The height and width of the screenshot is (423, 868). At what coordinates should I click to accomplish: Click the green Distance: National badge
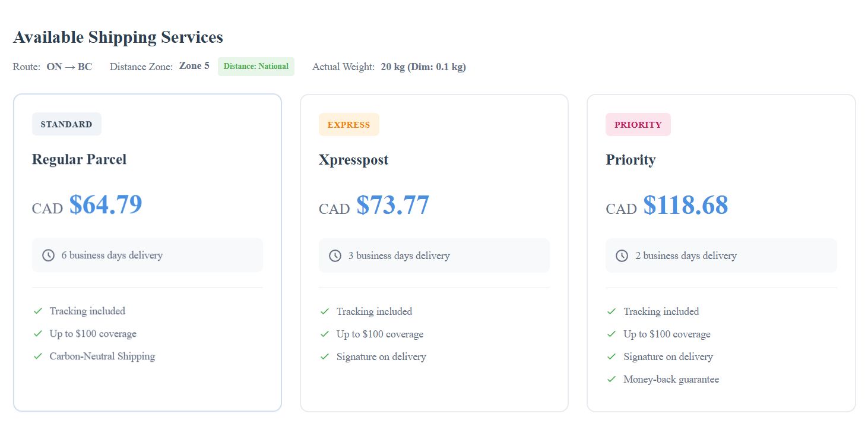(x=256, y=66)
